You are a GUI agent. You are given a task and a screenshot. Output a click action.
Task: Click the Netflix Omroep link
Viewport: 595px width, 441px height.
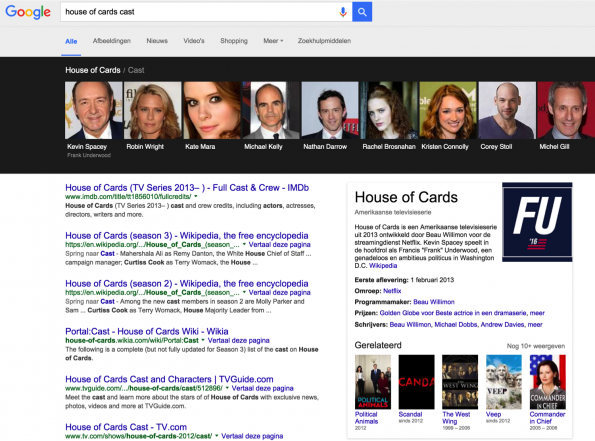point(392,291)
